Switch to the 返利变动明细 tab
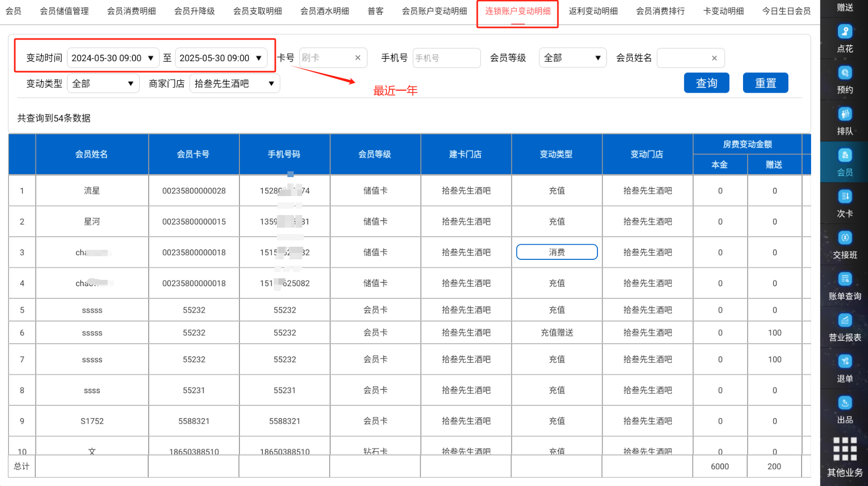Image resolution: width=868 pixels, height=486 pixels. pyautogui.click(x=593, y=11)
